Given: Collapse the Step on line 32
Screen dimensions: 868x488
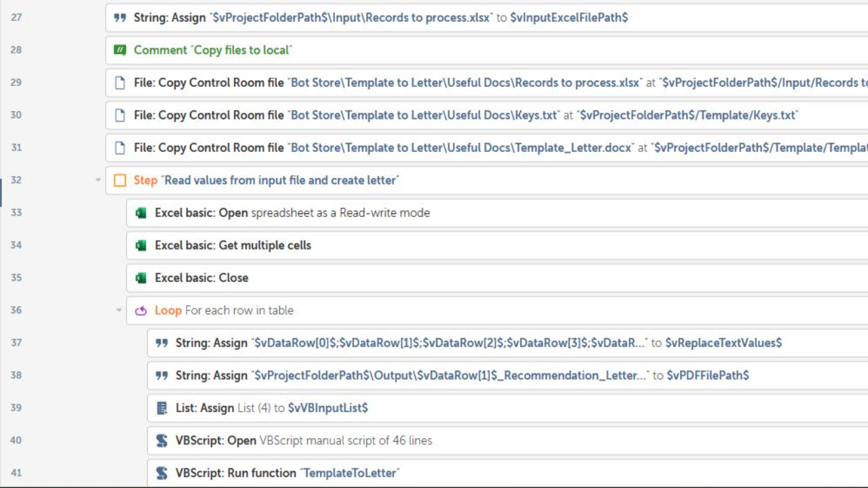Looking at the screenshot, I should pyautogui.click(x=98, y=180).
